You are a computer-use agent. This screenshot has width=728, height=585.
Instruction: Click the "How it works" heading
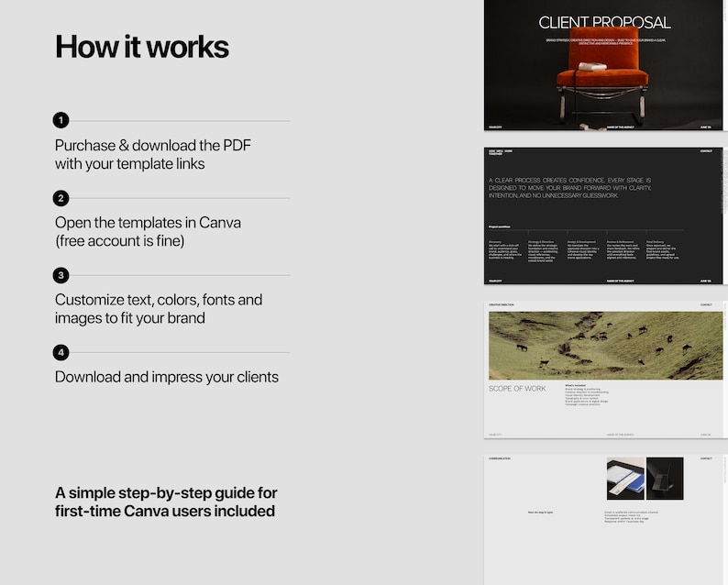point(142,47)
